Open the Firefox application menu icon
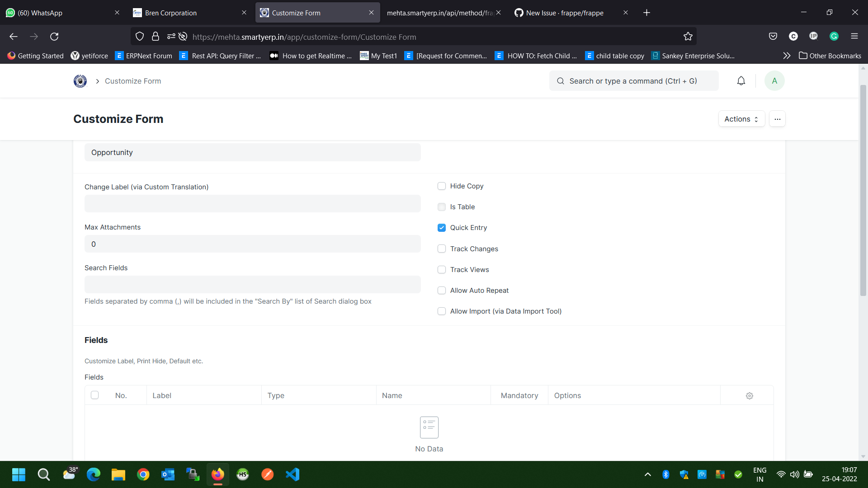 pyautogui.click(x=855, y=36)
